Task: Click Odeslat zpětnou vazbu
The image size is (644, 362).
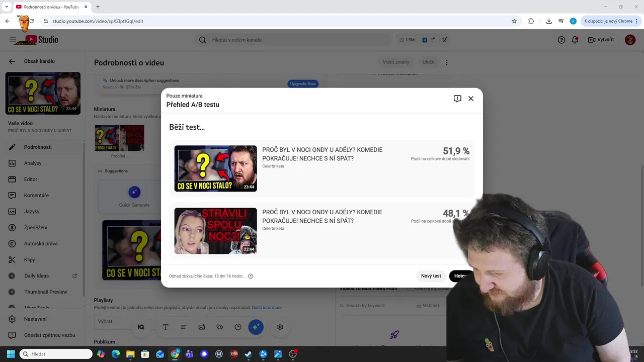Action: (x=43, y=335)
